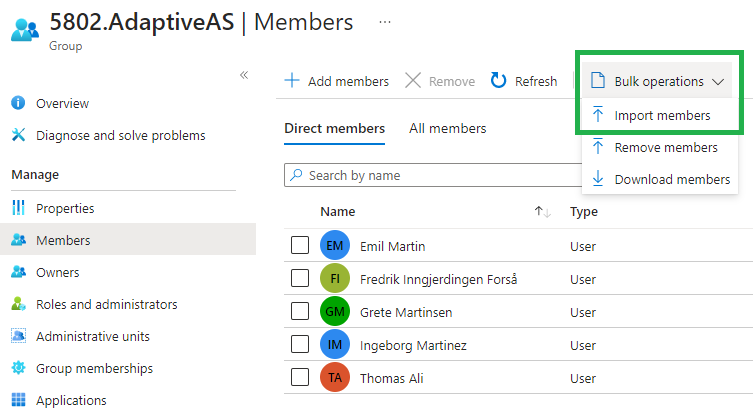Click the Properties bars icon
Image resolution: width=753 pixels, height=412 pixels.
18,208
